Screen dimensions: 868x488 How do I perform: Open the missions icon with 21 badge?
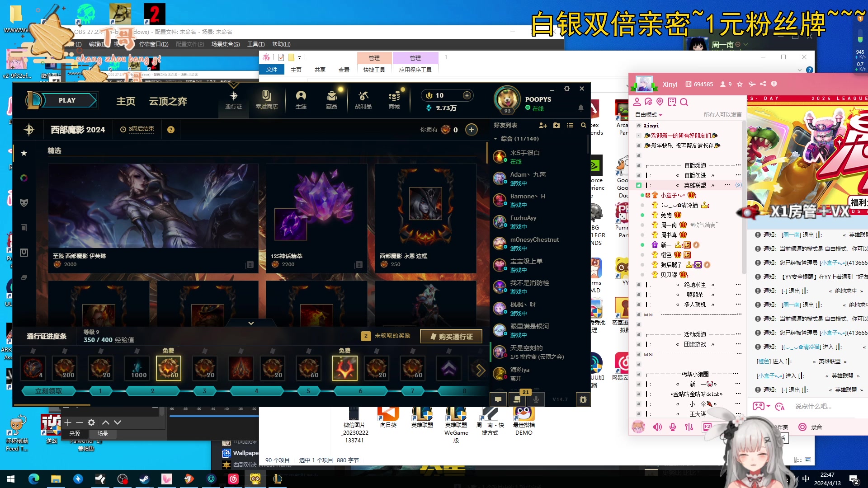(517, 399)
